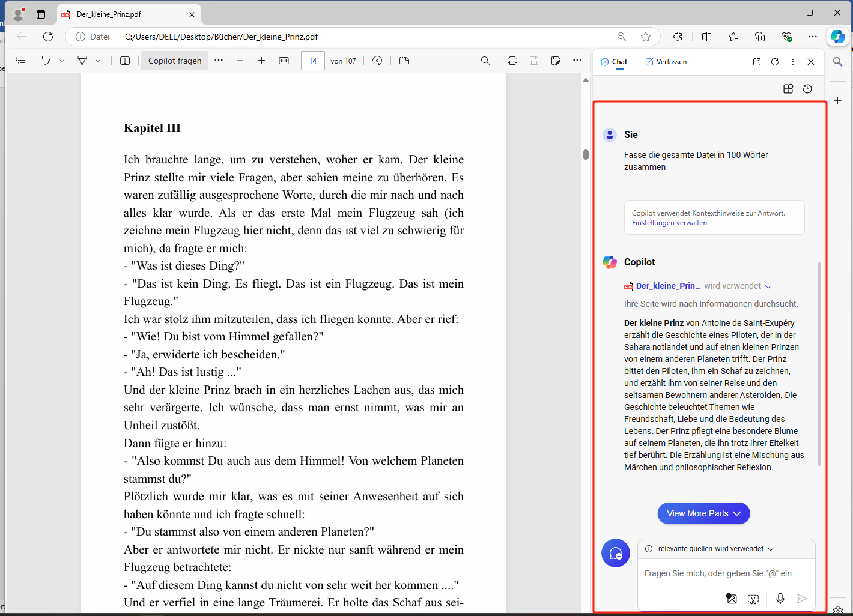Switch to the Verfassen tab
The height and width of the screenshot is (616, 853).
tap(666, 62)
